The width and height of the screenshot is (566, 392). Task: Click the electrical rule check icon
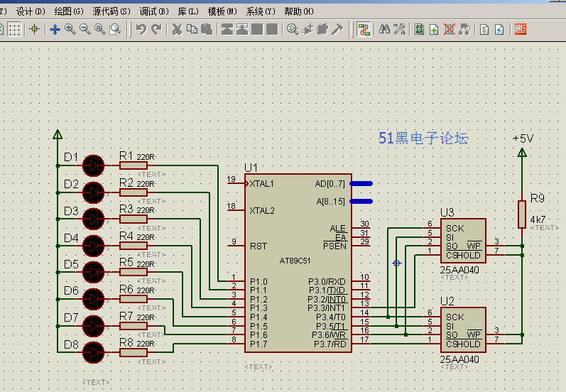(499, 29)
